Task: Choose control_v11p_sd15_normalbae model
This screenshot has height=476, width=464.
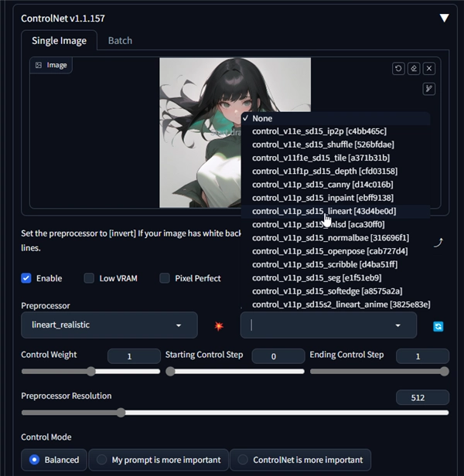Action: click(x=336, y=238)
